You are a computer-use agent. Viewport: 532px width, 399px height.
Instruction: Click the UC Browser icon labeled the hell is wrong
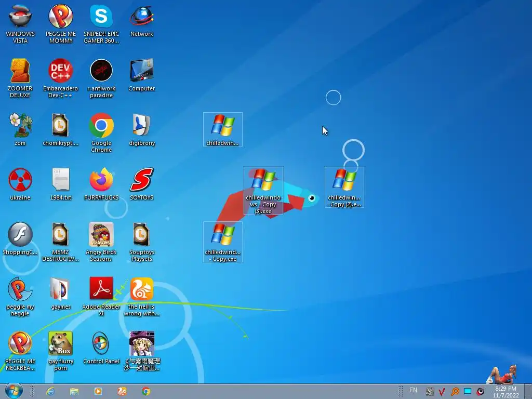141,297
